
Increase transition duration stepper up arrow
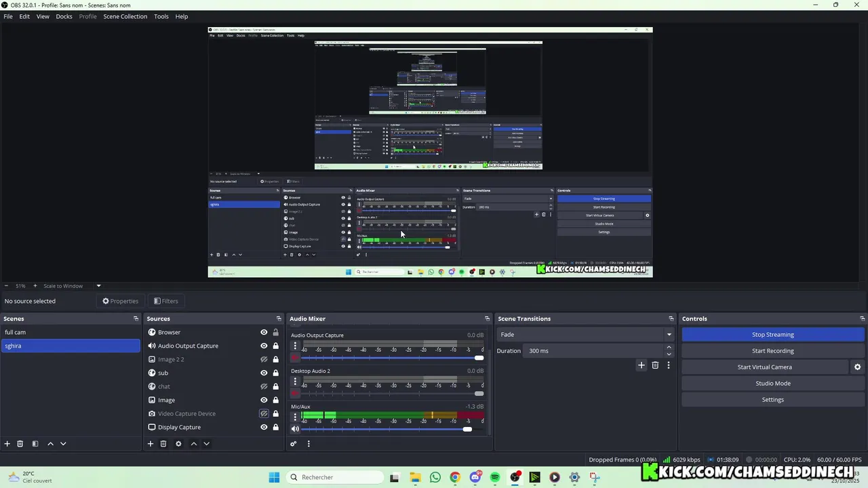[669, 348]
